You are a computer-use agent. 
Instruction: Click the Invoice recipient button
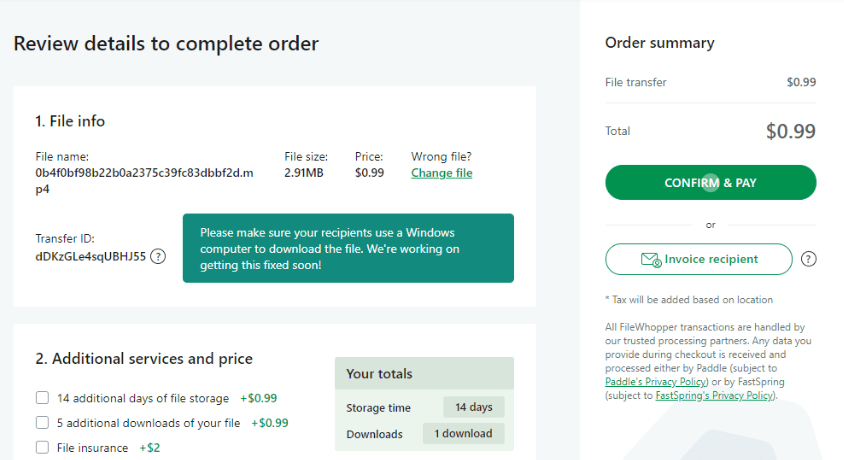pos(698,259)
